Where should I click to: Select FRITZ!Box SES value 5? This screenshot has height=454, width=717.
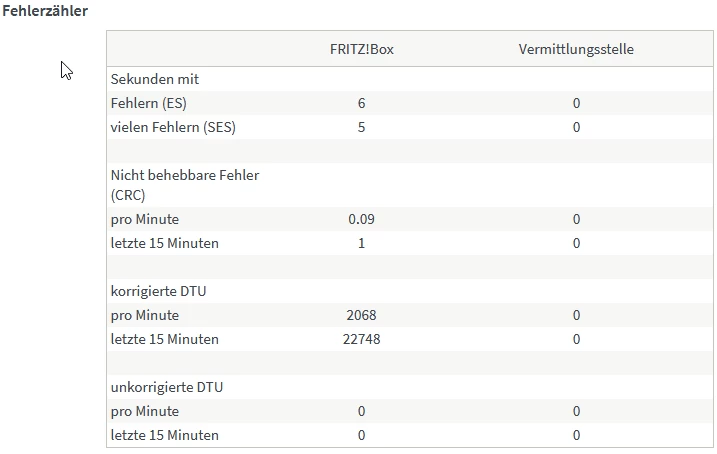(x=361, y=127)
